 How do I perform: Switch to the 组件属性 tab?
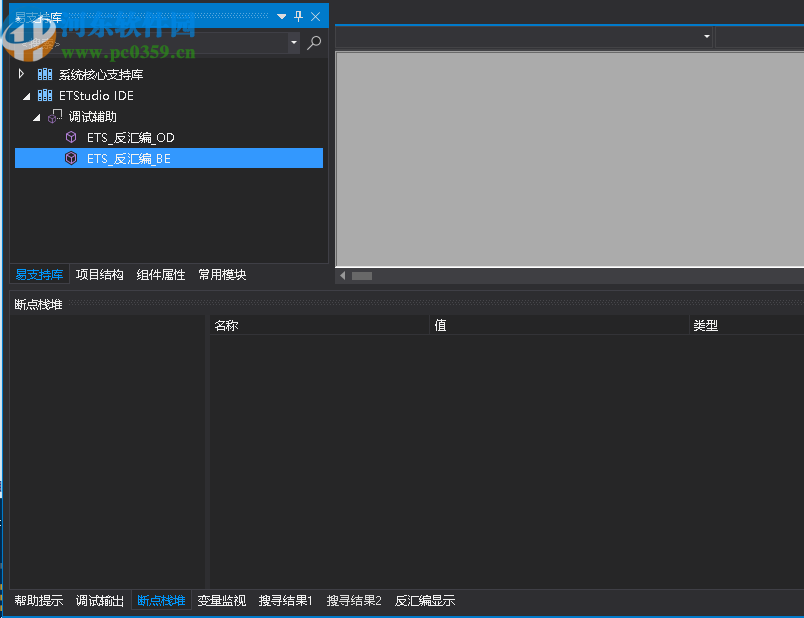[x=160, y=274]
